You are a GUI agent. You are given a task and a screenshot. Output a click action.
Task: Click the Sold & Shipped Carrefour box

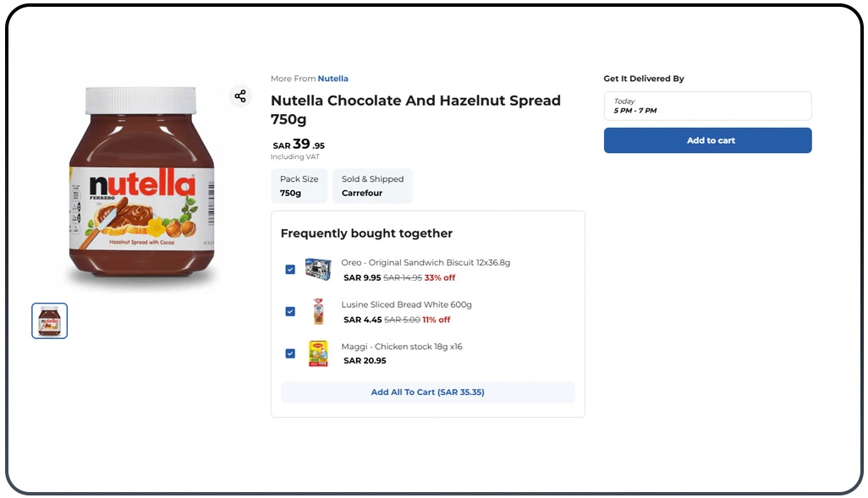(372, 186)
